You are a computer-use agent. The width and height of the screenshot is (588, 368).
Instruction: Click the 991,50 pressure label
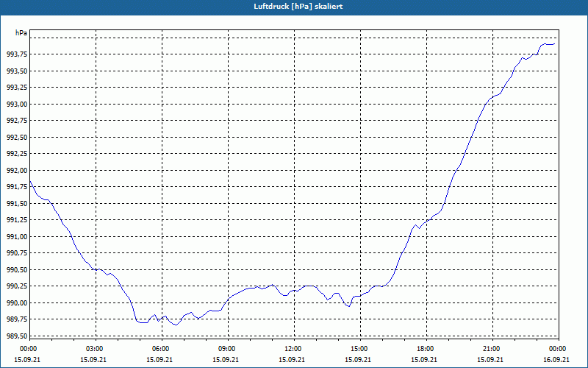click(x=17, y=204)
